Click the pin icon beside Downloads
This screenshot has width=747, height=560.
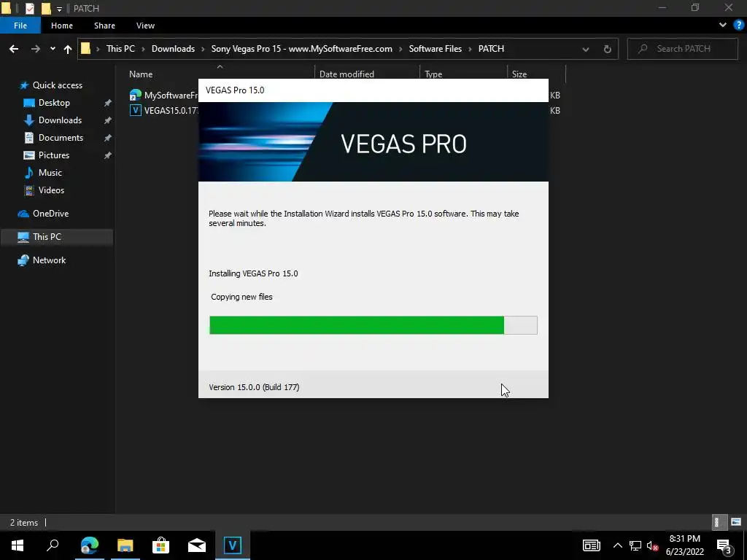click(x=108, y=120)
